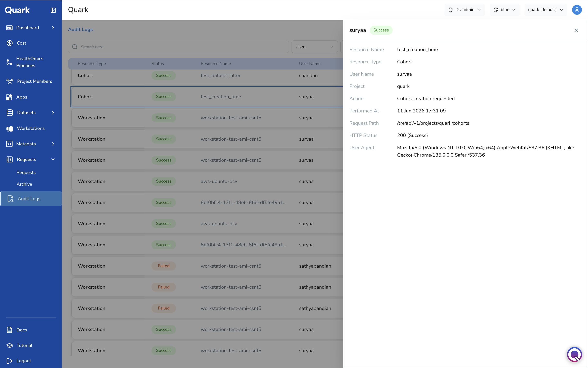Image resolution: width=588 pixels, height=368 pixels.
Task: Click the User Name column header
Action: click(x=310, y=64)
